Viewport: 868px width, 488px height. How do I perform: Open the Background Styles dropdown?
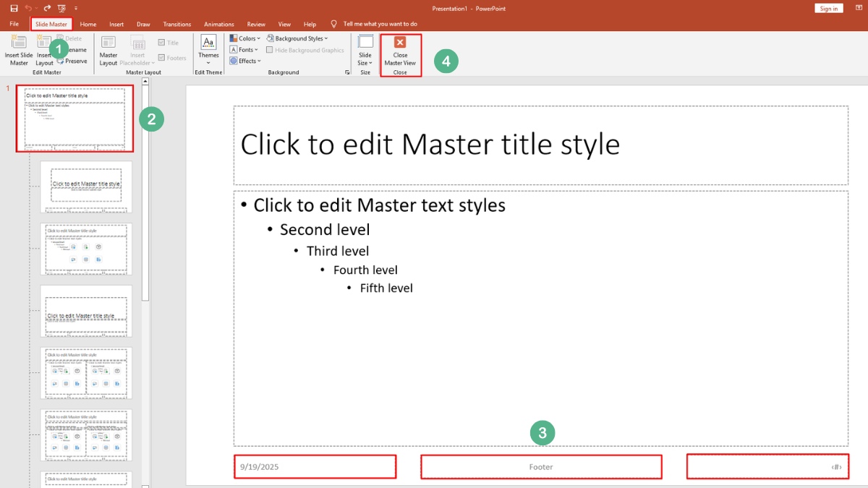click(x=297, y=38)
